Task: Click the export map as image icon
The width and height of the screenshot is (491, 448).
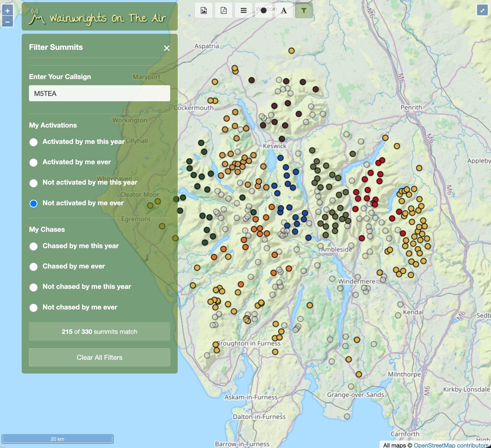Action: click(x=204, y=10)
